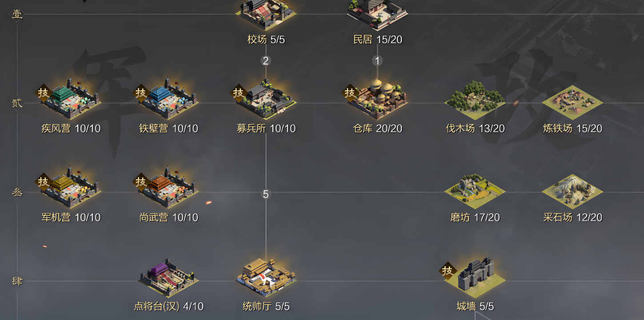This screenshot has width=644, height=320.
Task: Select tier 贰 marker on left axis
Action: (17, 103)
